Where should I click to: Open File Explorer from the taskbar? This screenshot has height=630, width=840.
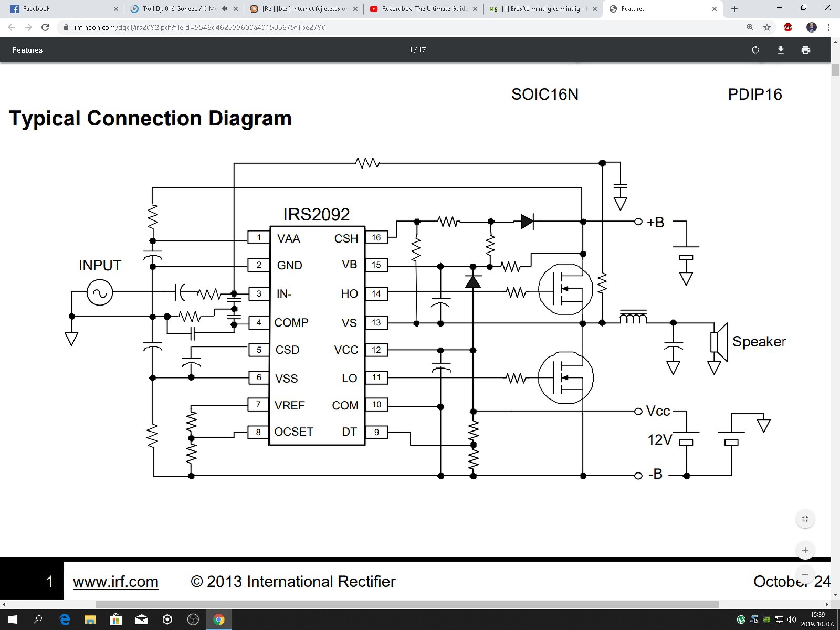point(90,619)
